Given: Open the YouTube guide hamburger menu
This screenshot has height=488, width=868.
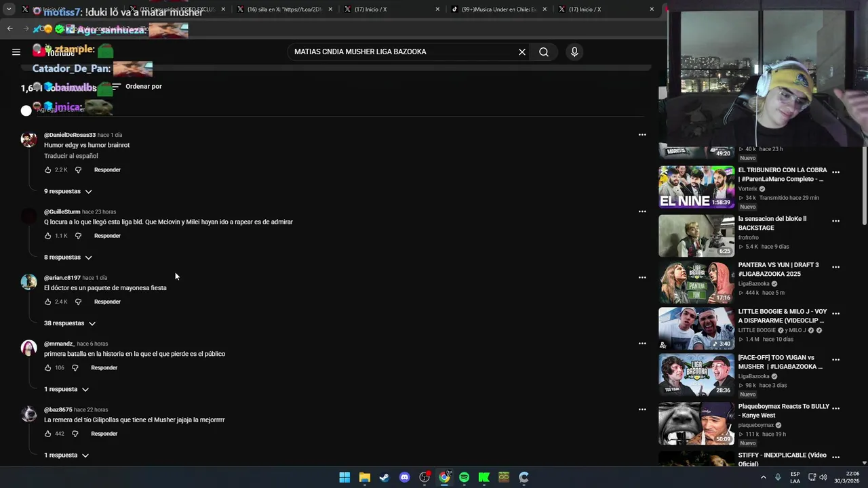Looking at the screenshot, I should [x=16, y=52].
